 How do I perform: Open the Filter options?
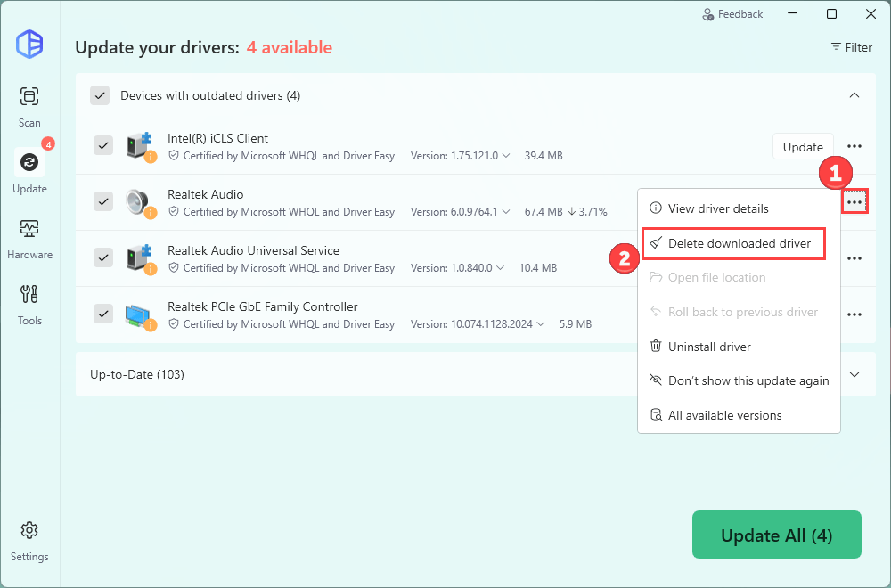851,47
